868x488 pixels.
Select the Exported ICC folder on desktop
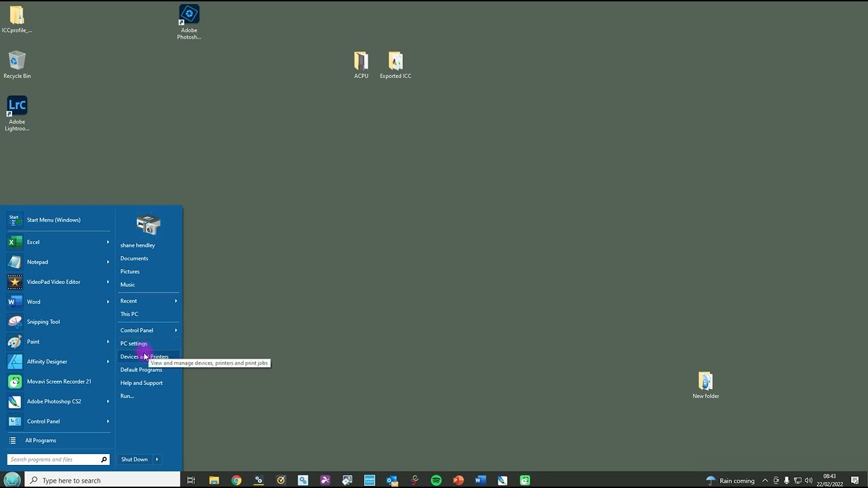coord(395,65)
